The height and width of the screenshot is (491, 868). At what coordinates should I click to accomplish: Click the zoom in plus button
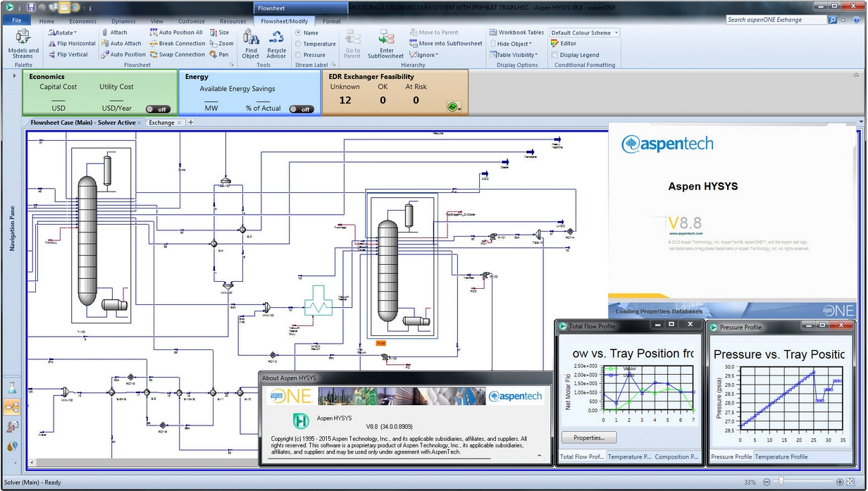(840, 483)
